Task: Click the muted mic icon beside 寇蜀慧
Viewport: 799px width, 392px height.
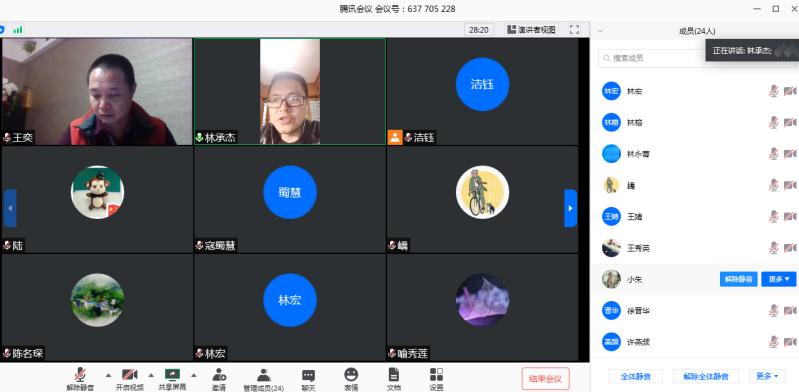Action: [x=200, y=246]
